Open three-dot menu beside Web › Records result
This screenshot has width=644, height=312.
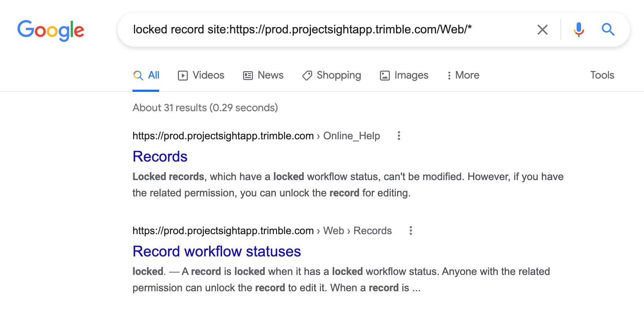tap(411, 230)
